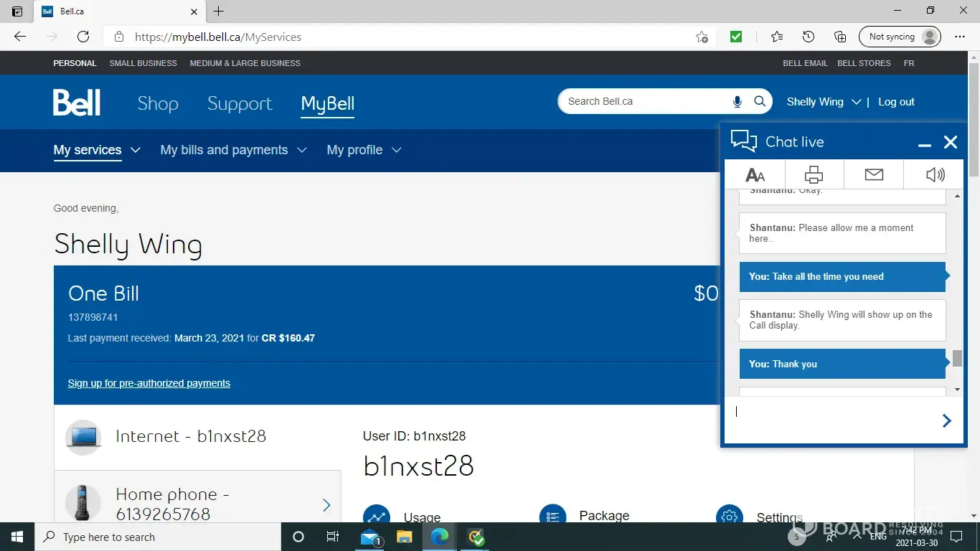The height and width of the screenshot is (551, 980).
Task: Click the "User ID: b1nxst28" text
Action: 415,436
